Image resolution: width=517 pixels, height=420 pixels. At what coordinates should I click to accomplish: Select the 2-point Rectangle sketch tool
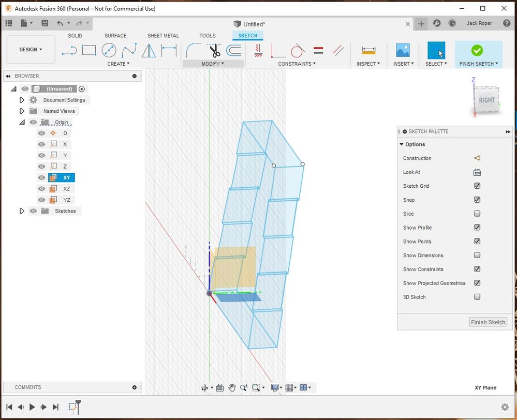89,50
